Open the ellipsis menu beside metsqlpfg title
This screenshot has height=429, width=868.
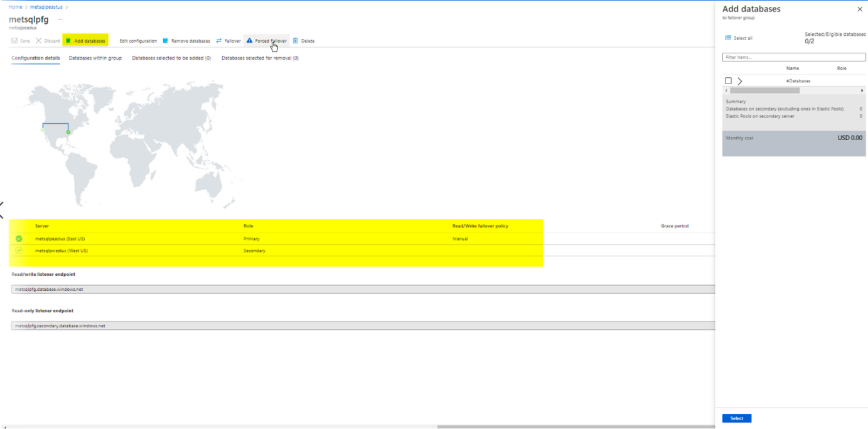tap(61, 19)
